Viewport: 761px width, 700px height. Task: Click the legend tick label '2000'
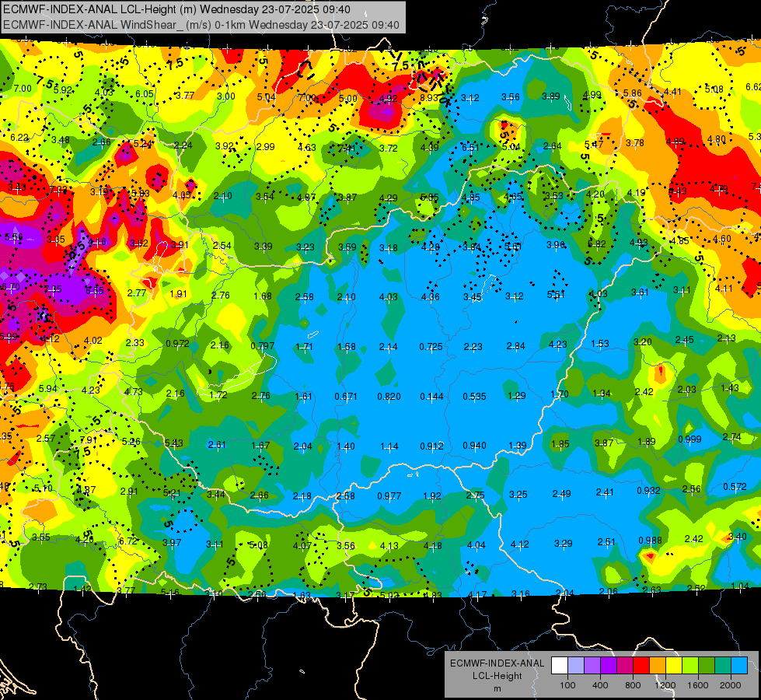coord(731,685)
